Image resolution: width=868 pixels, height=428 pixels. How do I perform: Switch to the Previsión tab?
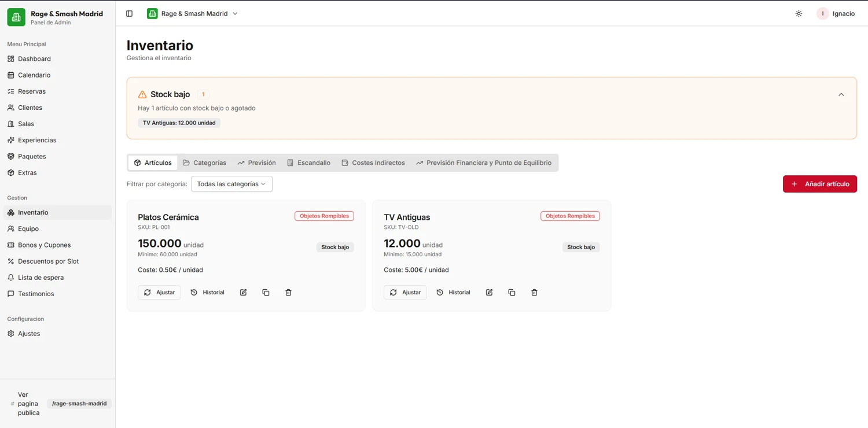[256, 163]
